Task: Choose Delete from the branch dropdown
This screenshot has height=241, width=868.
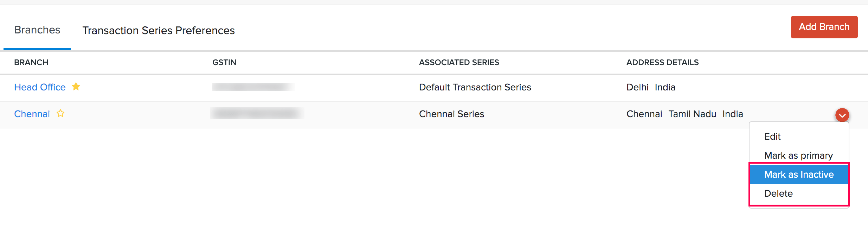Action: click(x=778, y=194)
